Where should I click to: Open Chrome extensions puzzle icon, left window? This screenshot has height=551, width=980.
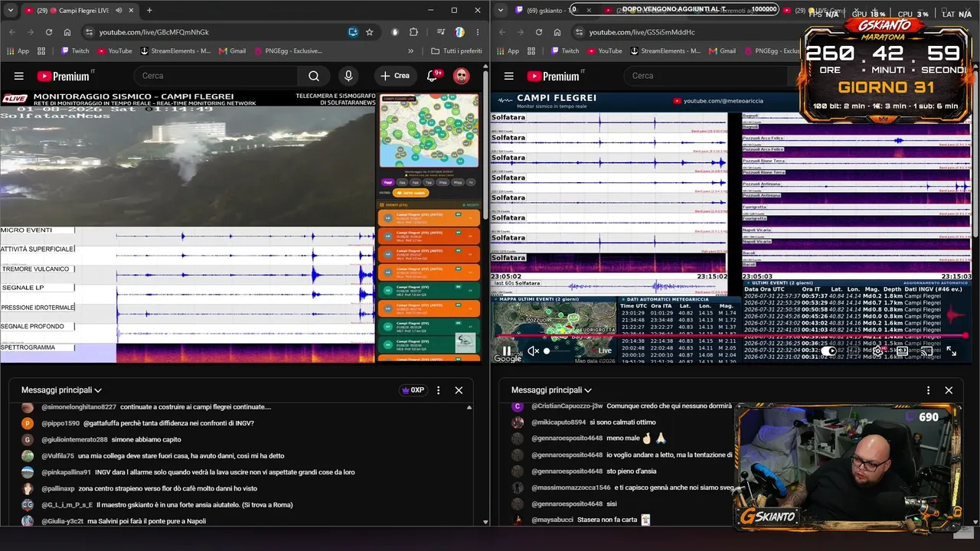click(x=413, y=32)
